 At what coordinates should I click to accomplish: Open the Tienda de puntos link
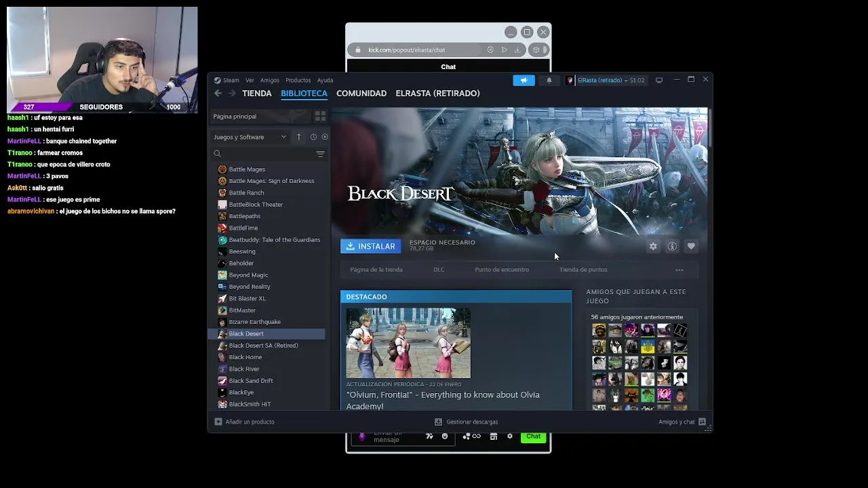point(583,270)
